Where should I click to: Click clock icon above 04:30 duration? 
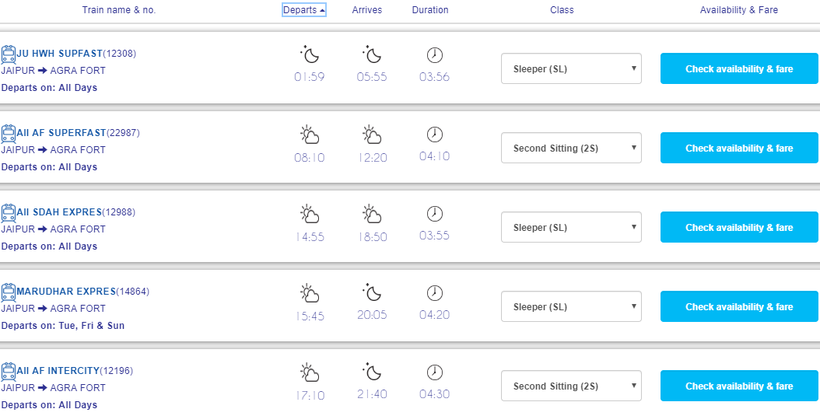click(435, 372)
